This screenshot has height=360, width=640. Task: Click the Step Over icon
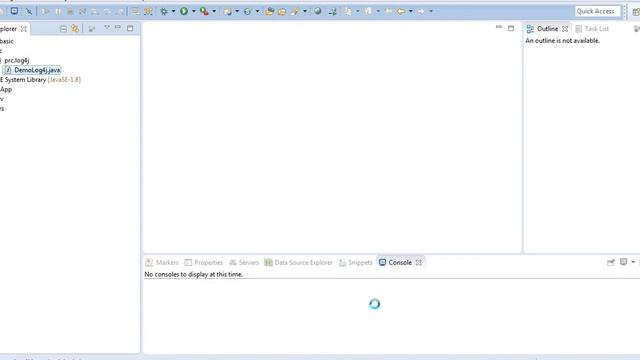point(107,11)
